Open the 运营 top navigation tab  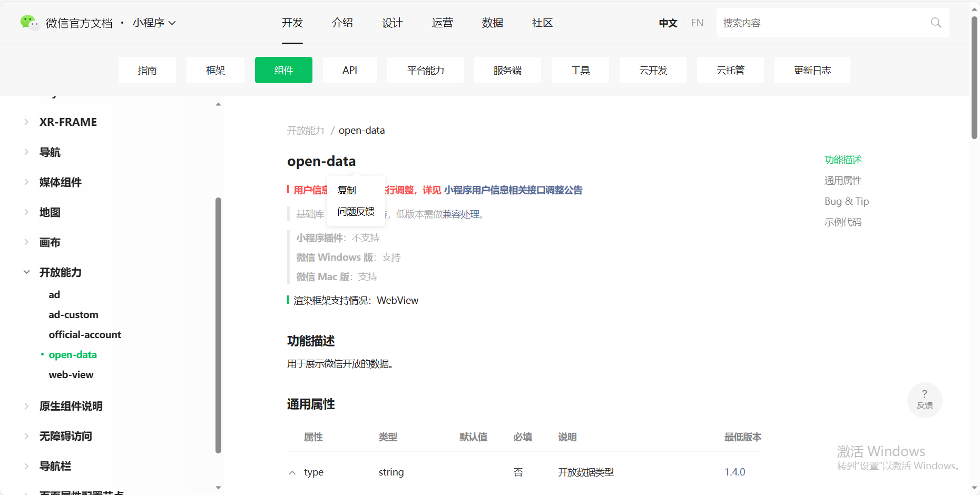443,23
